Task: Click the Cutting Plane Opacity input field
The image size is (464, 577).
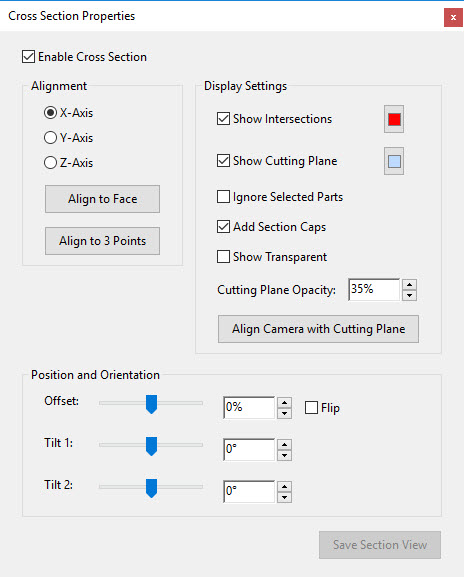Action: point(374,290)
